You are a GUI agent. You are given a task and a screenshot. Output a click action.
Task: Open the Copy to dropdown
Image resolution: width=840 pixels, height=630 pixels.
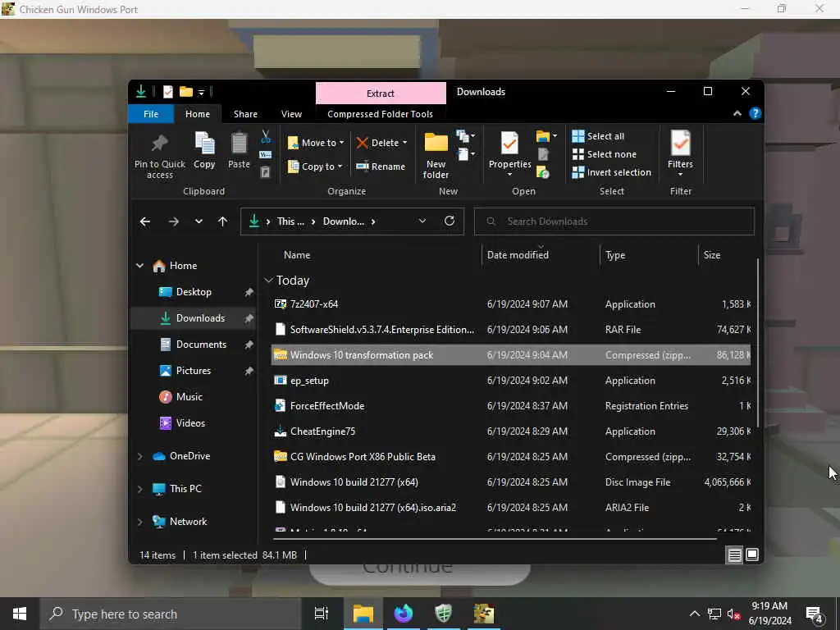tap(315, 167)
